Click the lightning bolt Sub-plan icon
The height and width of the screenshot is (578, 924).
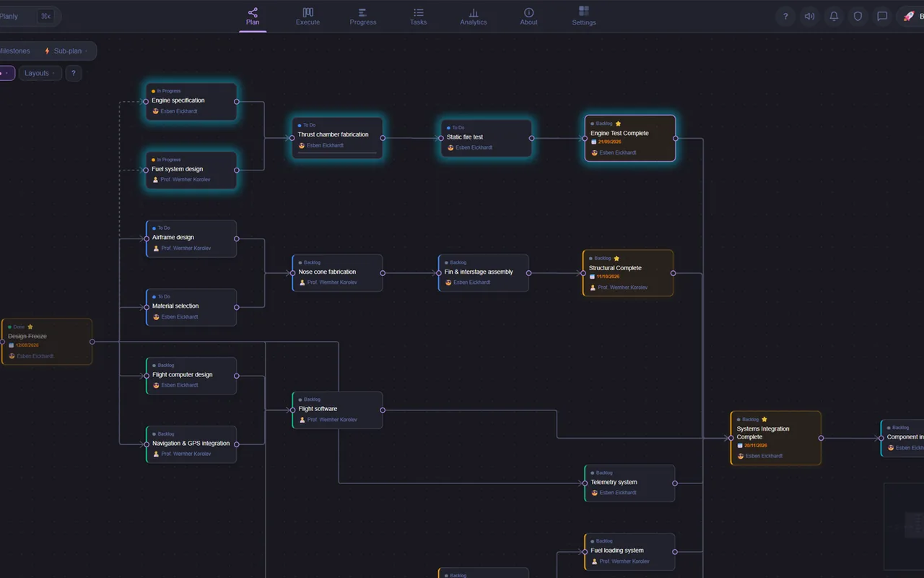point(48,51)
